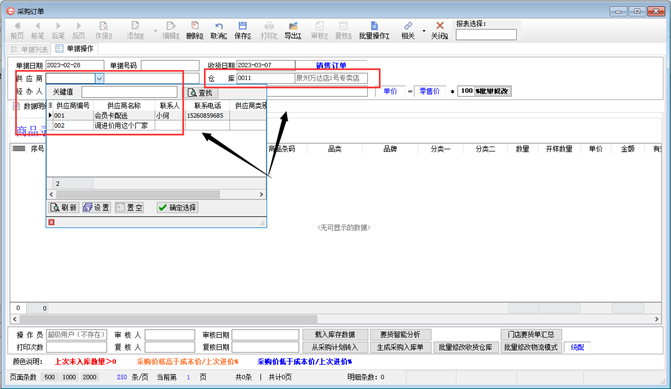Image resolution: width=671 pixels, height=389 pixels.
Task: Click the main grid horizontal scrollbar
Action: [x=169, y=319]
